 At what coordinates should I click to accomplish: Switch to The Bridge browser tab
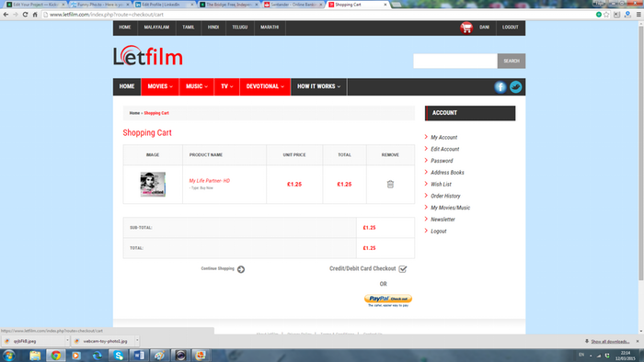tap(229, 5)
